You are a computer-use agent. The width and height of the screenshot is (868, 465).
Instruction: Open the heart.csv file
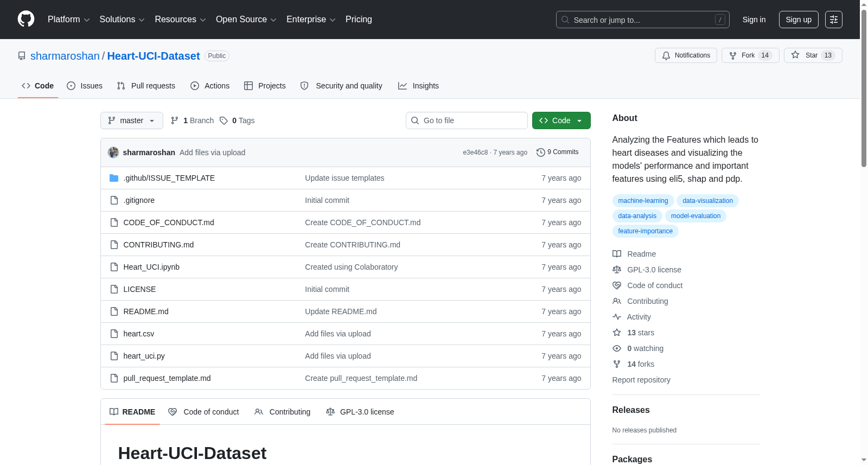click(139, 334)
